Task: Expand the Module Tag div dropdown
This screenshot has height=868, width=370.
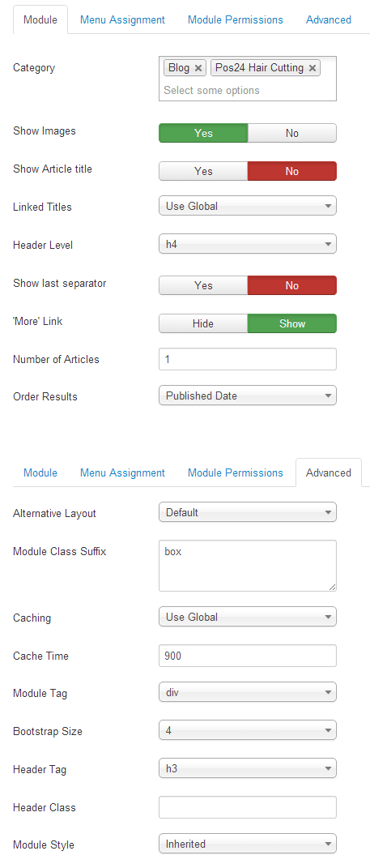Action: (248, 692)
